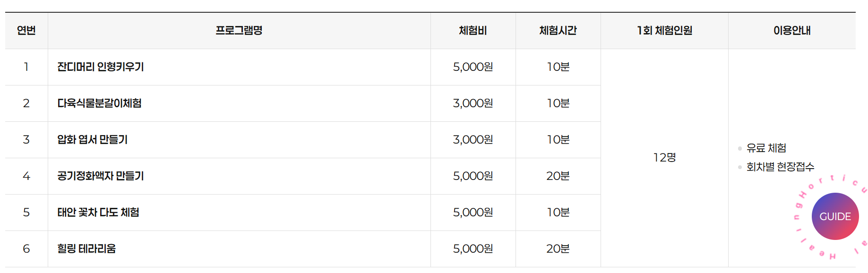This screenshot has width=868, height=273.
Task: Select 공기정화액자 만들기 program name
Action: (100, 176)
